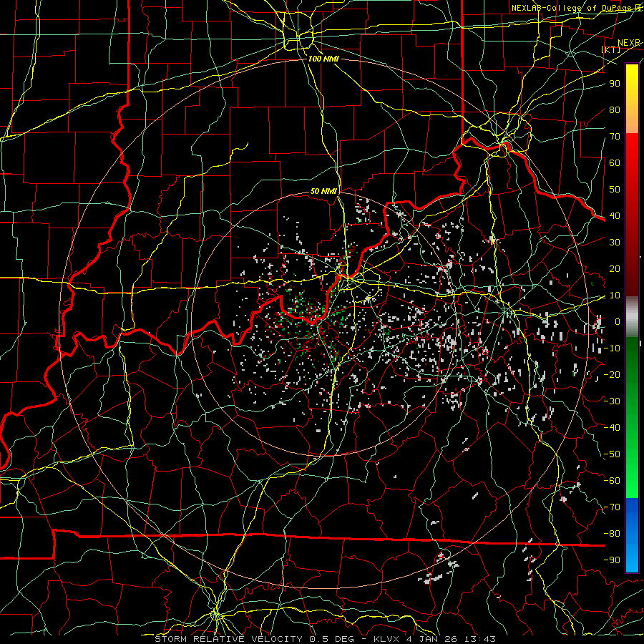
Task: Click the positive "90" scale label
Action: [x=615, y=84]
